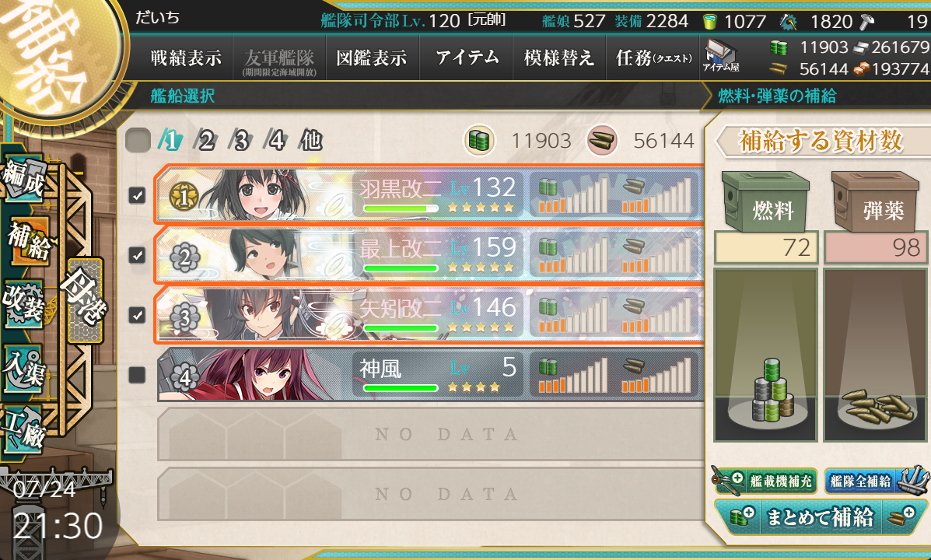Click the 弾薬 ammo box icon
Viewport: 931px width, 560px height.
point(875,202)
